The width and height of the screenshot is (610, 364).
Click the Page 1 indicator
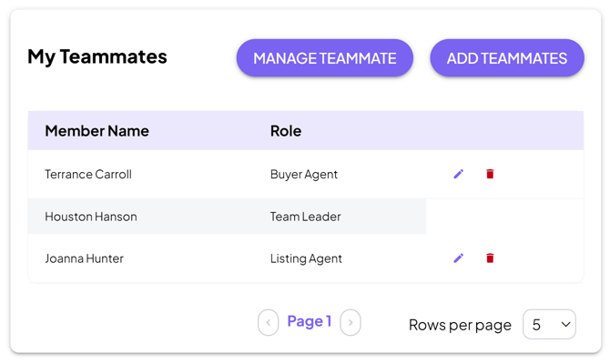[x=310, y=321]
